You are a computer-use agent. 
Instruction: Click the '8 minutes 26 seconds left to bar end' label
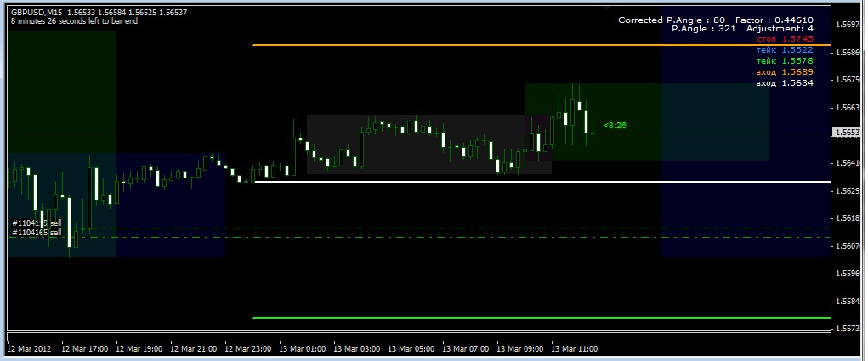(74, 21)
